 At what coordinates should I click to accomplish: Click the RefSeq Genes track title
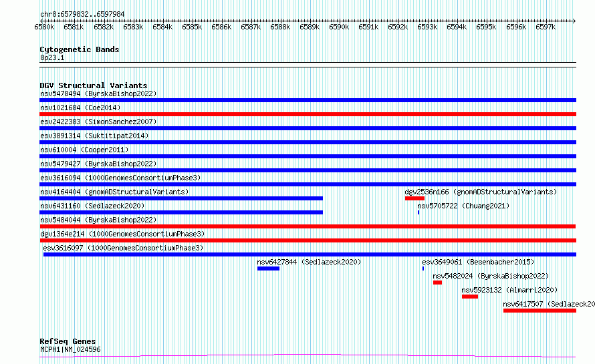click(68, 342)
